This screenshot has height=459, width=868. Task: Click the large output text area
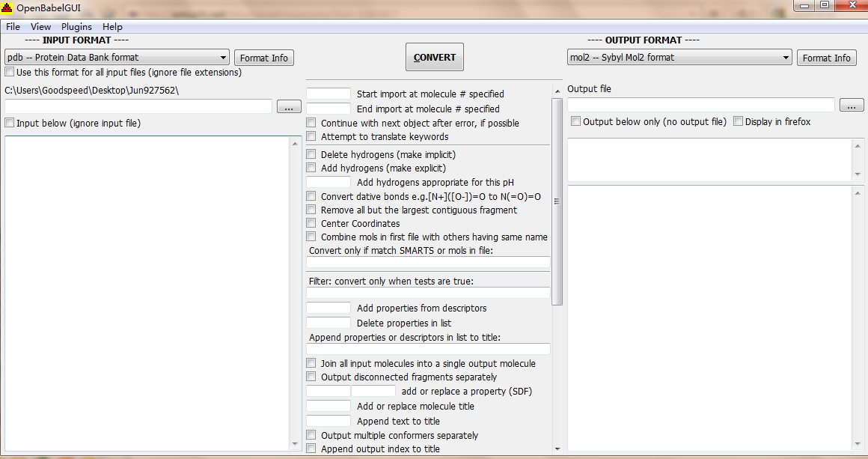tap(710, 318)
